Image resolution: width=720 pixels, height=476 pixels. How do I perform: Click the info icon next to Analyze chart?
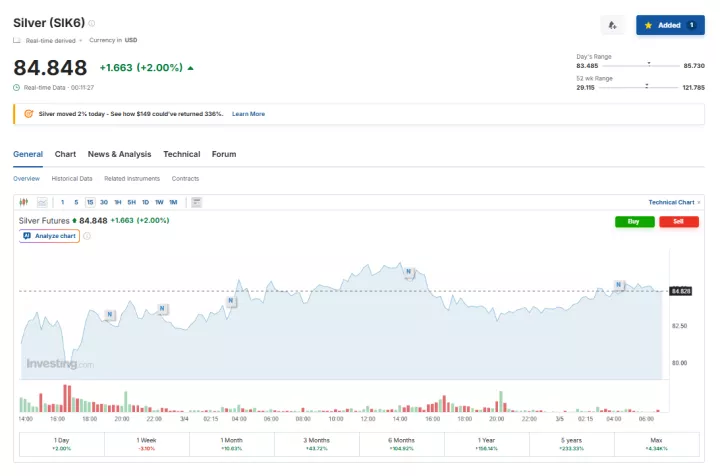click(x=87, y=236)
